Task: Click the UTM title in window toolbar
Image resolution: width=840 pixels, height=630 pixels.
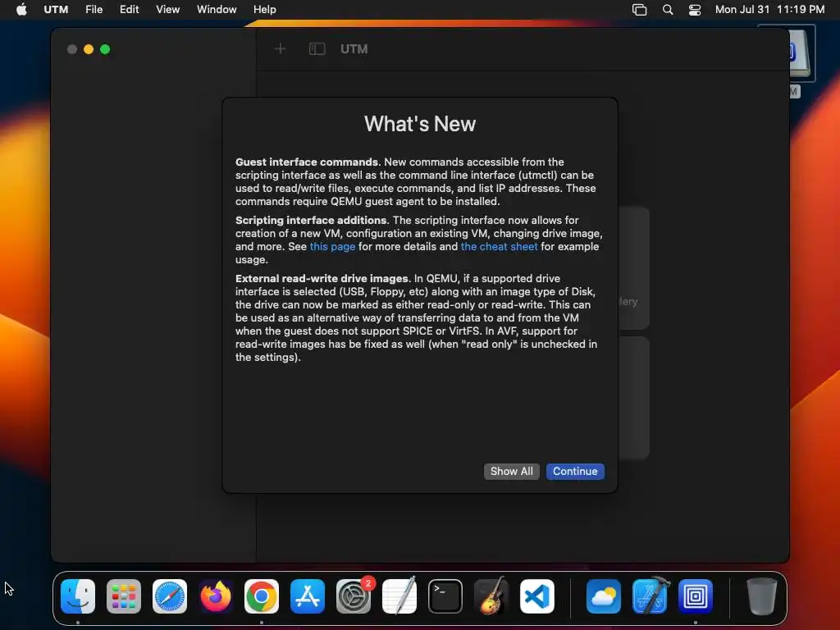Action: coord(354,49)
